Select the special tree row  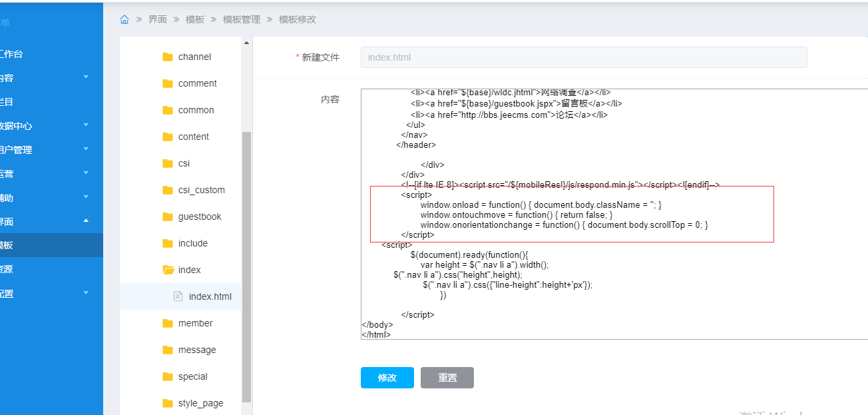(x=180, y=376)
